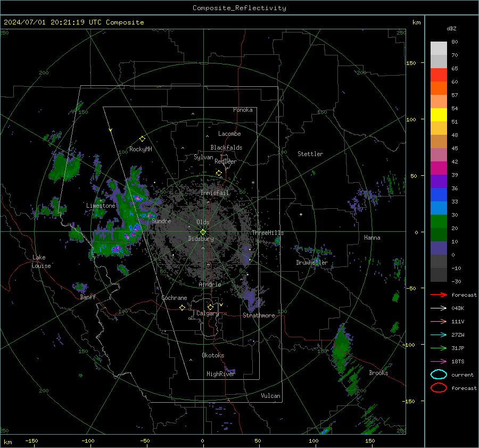Click the Sylvan label

pyautogui.click(x=203, y=157)
